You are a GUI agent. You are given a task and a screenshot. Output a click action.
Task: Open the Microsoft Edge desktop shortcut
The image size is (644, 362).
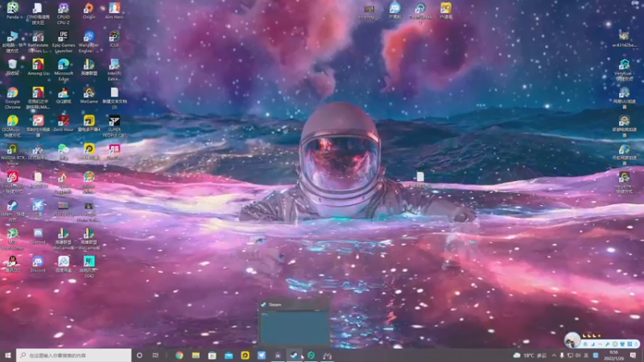coord(64,70)
